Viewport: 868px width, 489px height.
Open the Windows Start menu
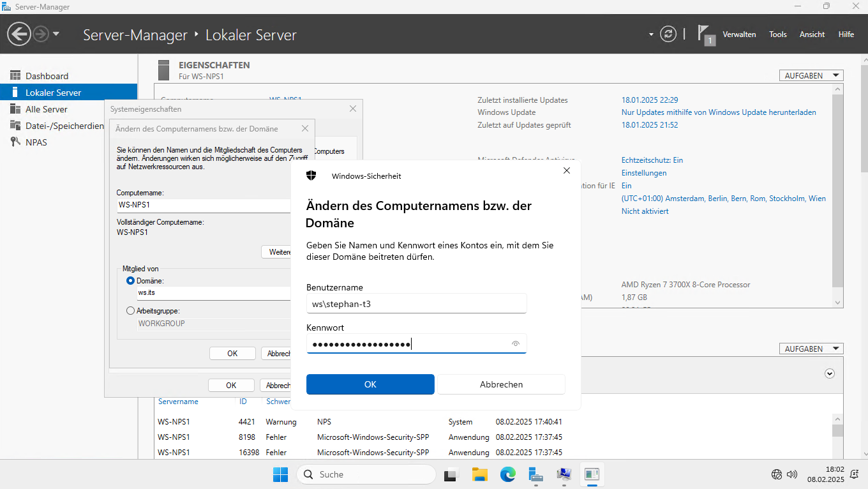pyautogui.click(x=280, y=474)
